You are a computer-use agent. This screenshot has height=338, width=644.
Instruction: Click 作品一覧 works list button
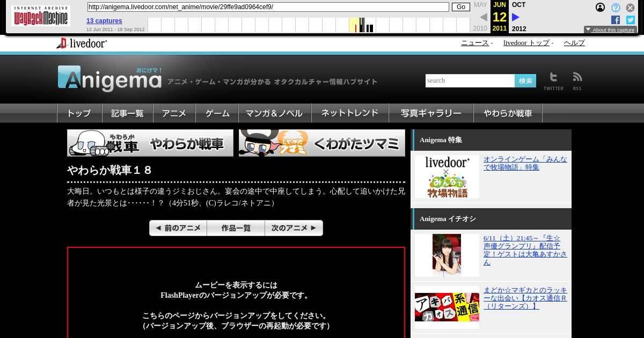pos(236,228)
